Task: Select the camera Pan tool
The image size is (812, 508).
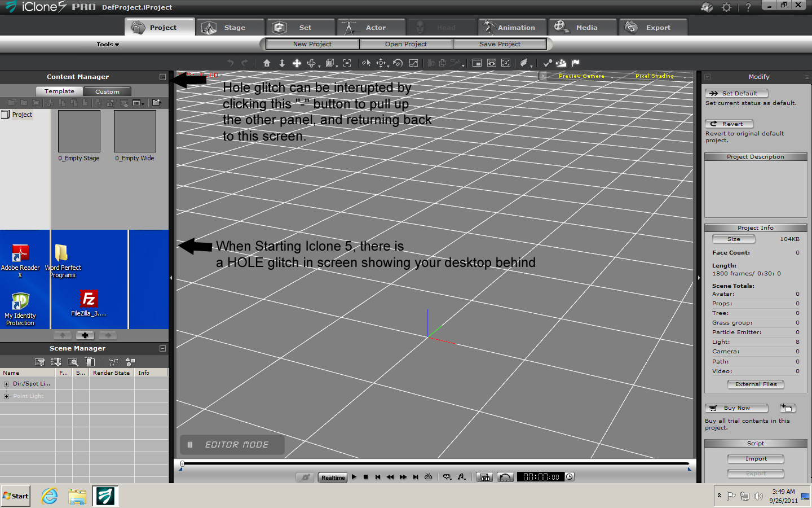Action: pos(297,63)
